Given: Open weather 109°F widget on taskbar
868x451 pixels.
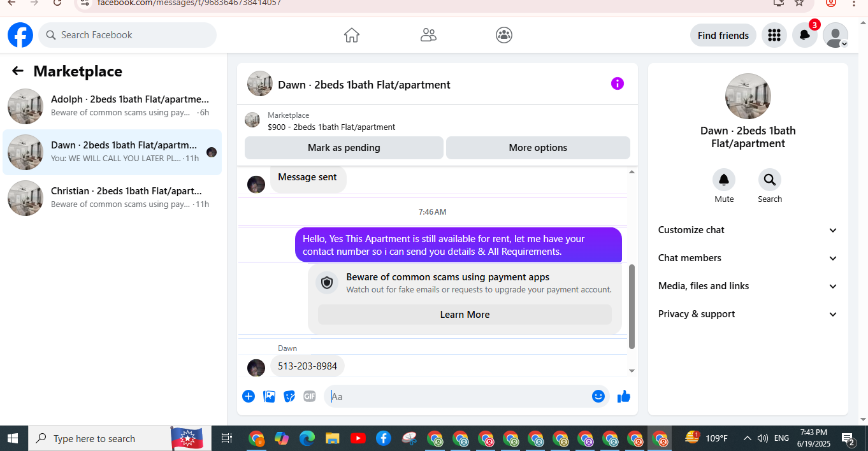Looking at the screenshot, I should [x=707, y=438].
